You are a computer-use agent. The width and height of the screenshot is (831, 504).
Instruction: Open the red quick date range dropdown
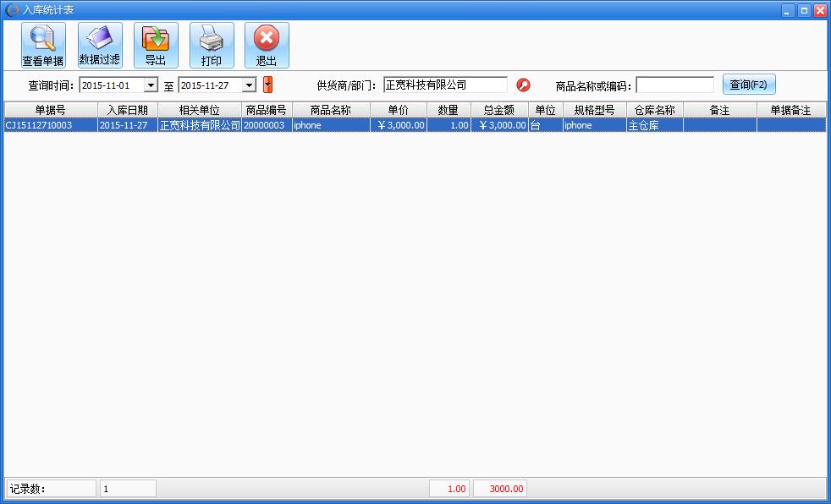267,85
